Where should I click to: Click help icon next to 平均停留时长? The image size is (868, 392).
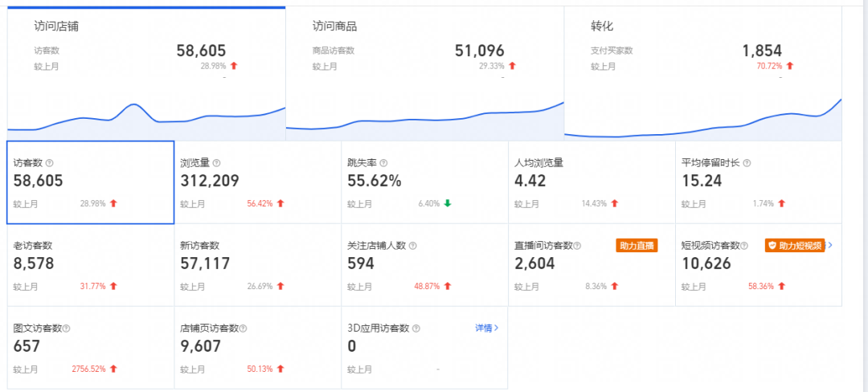[747, 163]
